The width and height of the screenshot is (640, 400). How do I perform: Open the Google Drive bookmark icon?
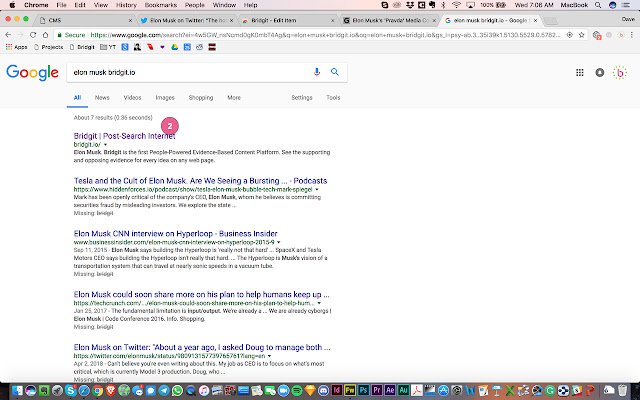175,47
